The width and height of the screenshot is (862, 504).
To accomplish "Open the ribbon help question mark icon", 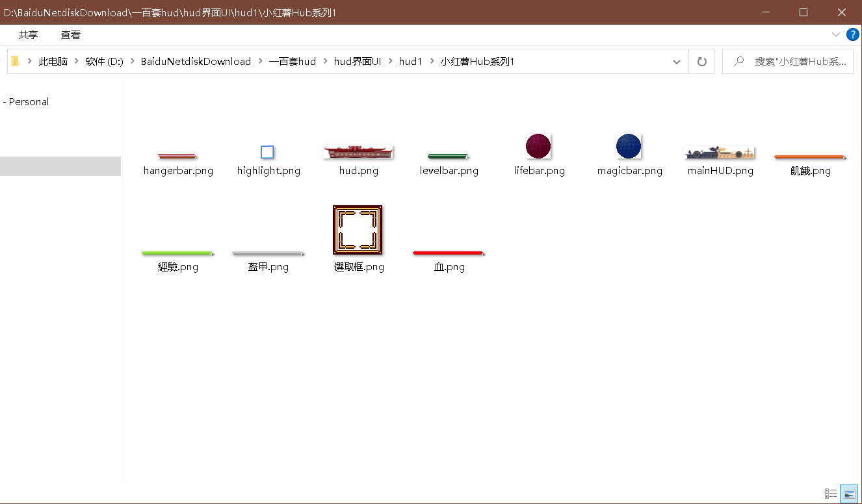I will [853, 34].
